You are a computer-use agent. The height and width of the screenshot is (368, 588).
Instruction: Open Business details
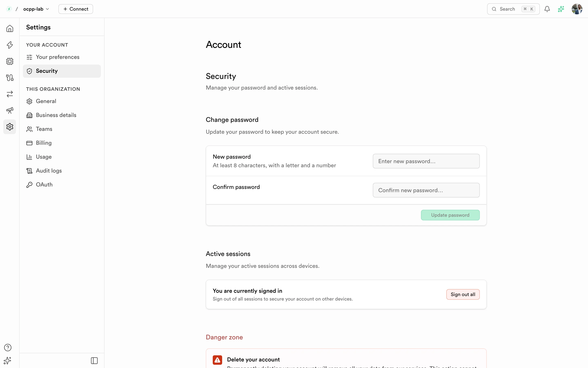click(x=62, y=115)
